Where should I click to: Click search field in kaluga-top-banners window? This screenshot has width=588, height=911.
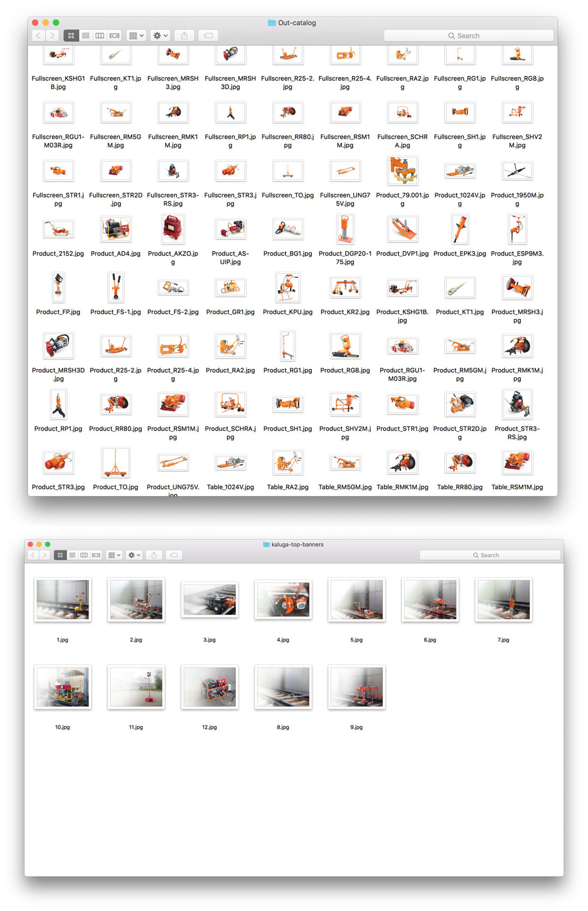pyautogui.click(x=490, y=555)
